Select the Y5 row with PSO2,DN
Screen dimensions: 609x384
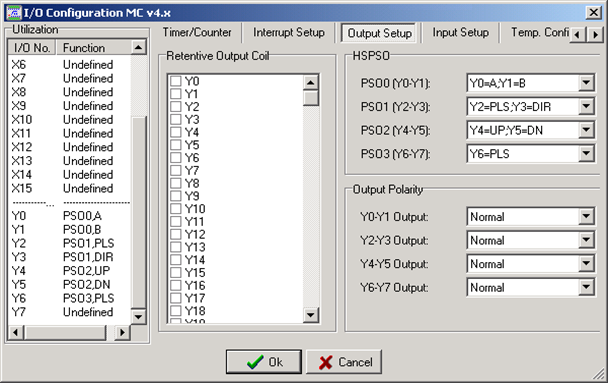pyautogui.click(x=69, y=285)
